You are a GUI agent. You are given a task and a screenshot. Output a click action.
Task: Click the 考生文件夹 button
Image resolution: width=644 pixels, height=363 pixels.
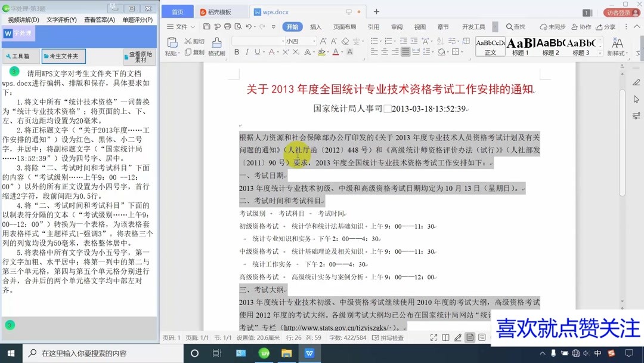click(x=64, y=56)
